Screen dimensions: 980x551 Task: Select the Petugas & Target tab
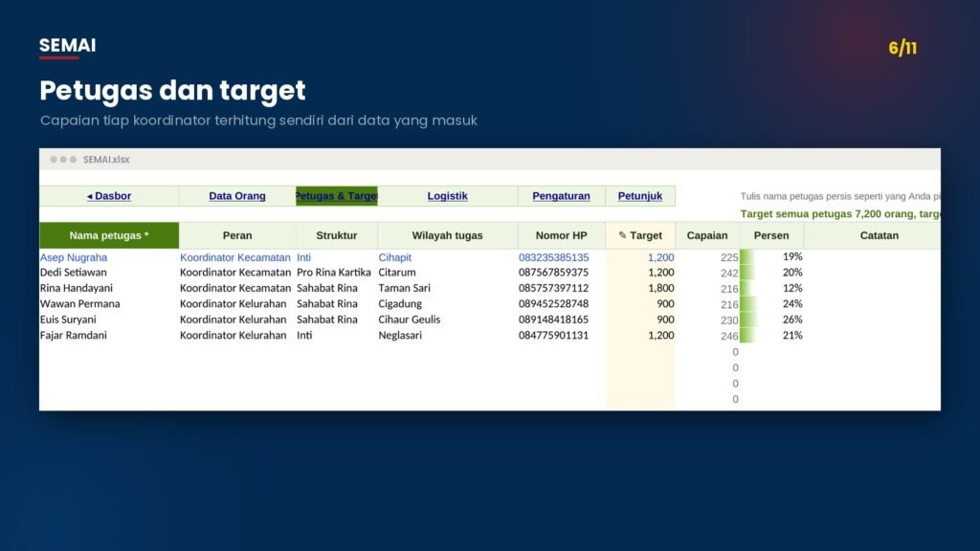point(336,196)
